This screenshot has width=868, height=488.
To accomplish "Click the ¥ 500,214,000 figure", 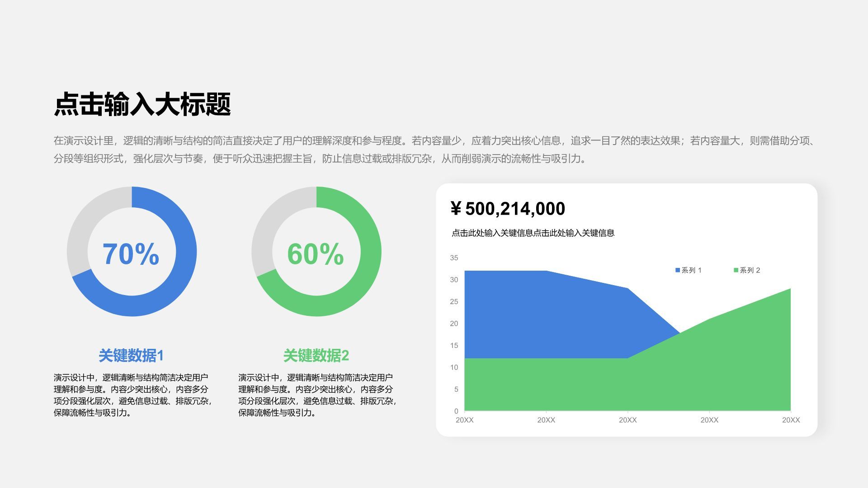I will (508, 208).
